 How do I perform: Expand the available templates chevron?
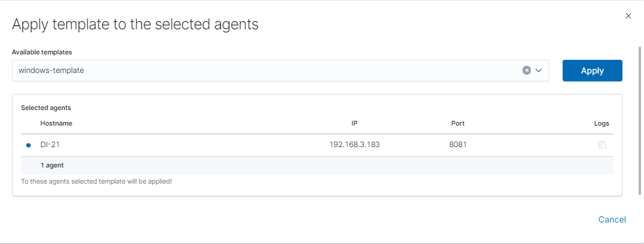(x=539, y=70)
